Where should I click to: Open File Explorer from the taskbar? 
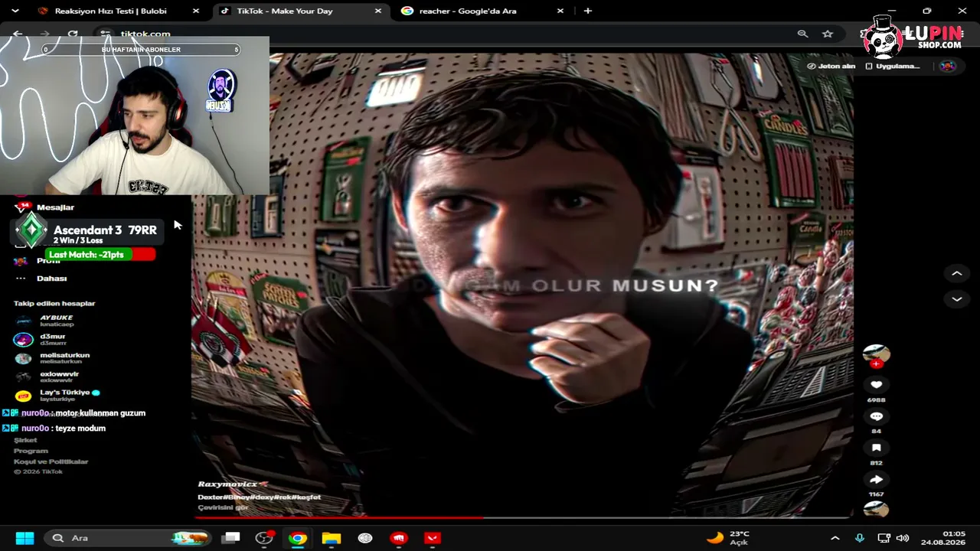click(x=332, y=538)
